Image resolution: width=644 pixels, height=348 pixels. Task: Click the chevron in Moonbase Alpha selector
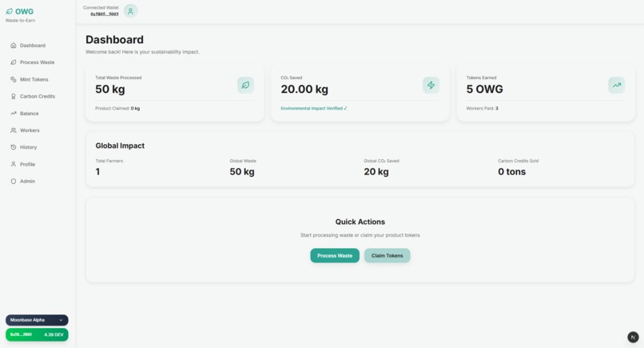coord(61,320)
